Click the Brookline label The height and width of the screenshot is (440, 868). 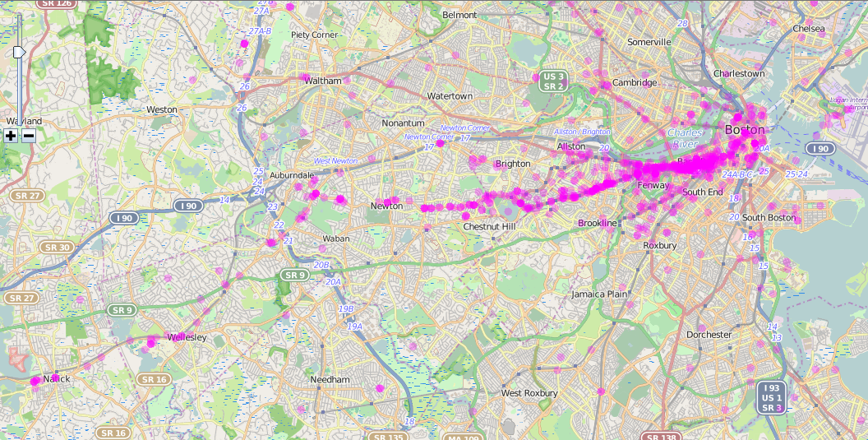point(598,223)
